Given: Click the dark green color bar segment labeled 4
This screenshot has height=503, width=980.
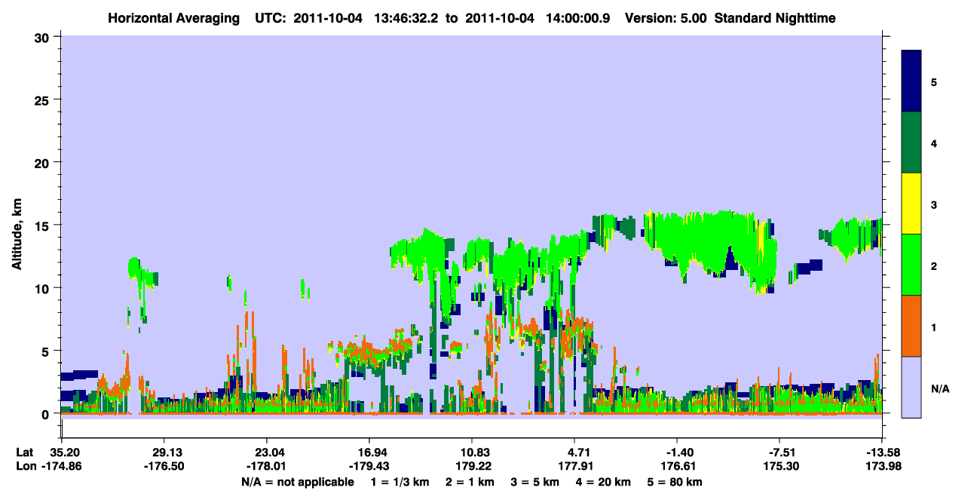Looking at the screenshot, I should (x=911, y=143).
